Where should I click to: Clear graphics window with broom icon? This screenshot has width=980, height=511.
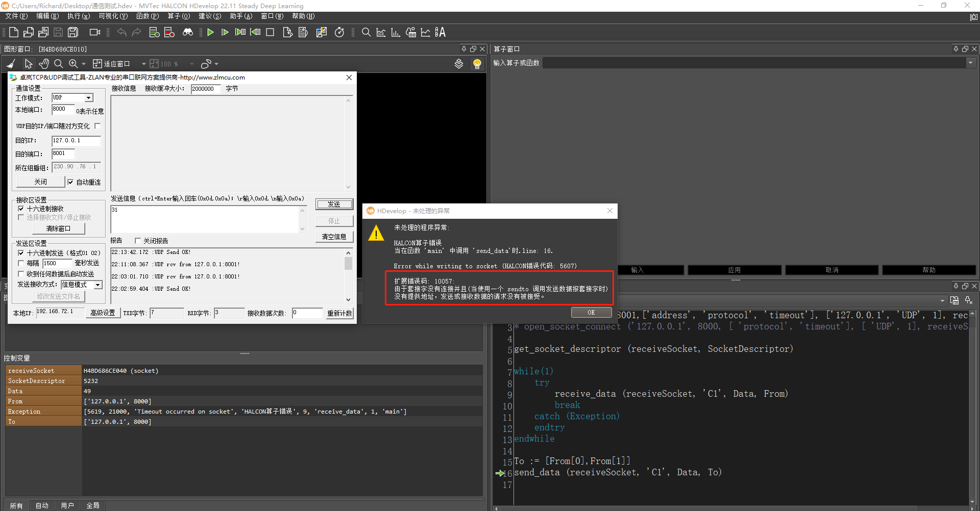click(x=11, y=64)
